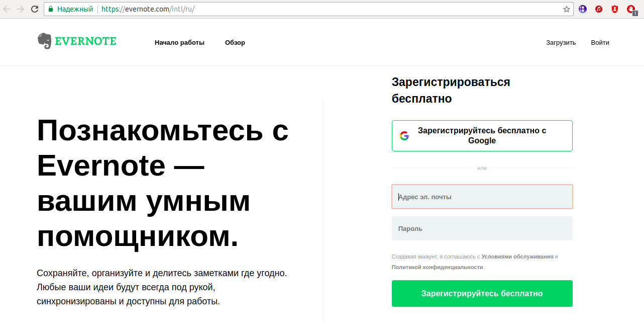
Task: Open the purple globe extension icon
Action: (583, 9)
